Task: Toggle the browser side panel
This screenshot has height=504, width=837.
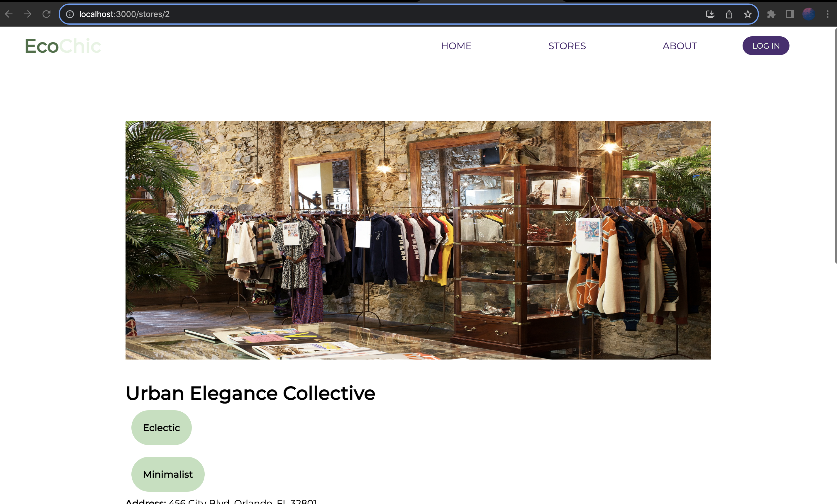Action: (x=790, y=14)
